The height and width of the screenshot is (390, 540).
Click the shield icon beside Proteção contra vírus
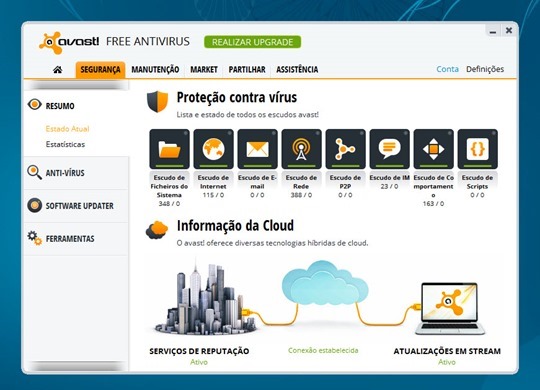pyautogui.click(x=157, y=101)
